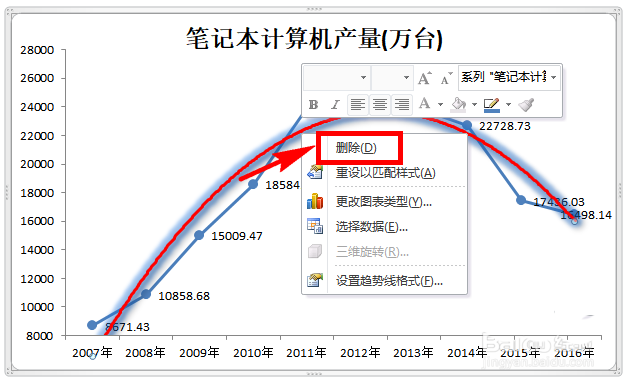Viewport: 629px width, 384px height.
Task: Apply font color with the A icon
Action: [424, 104]
